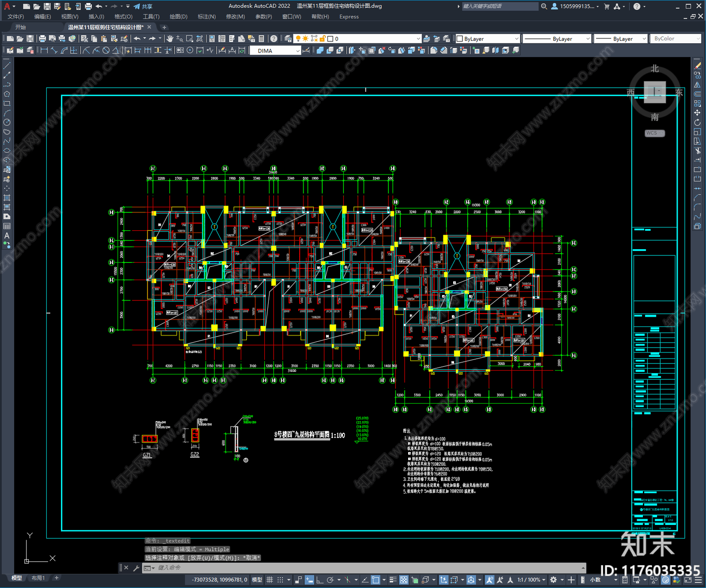Select the Multiline Text 'A' tool
Viewport: 706px width, 588px height.
coord(7,236)
